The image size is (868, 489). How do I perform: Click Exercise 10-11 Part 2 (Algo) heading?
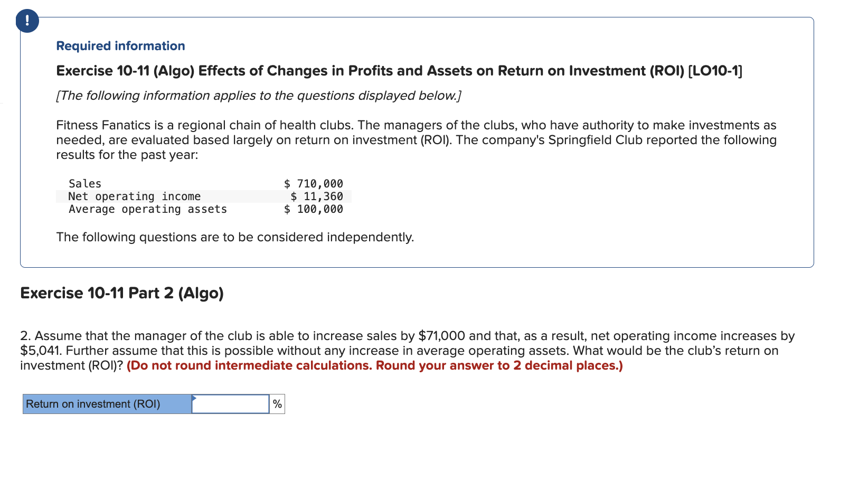[122, 293]
